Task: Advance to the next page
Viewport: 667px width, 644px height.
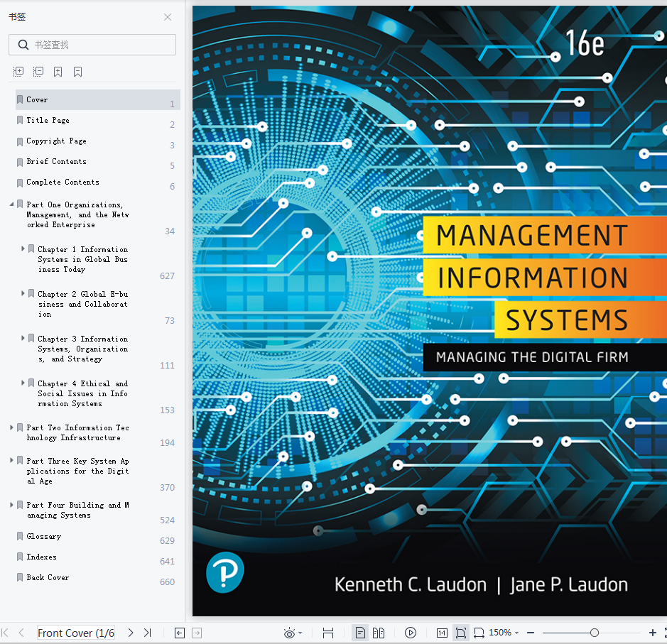Action: (131, 633)
